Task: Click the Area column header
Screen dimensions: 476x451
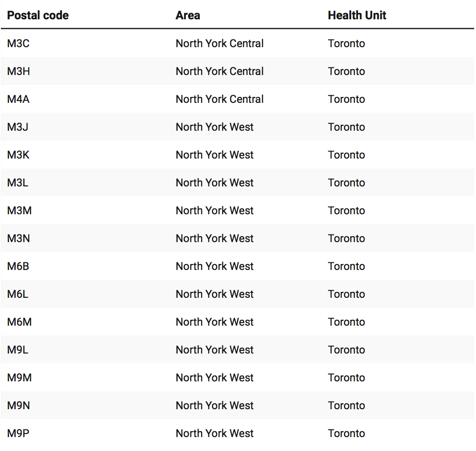Action: [x=188, y=15]
